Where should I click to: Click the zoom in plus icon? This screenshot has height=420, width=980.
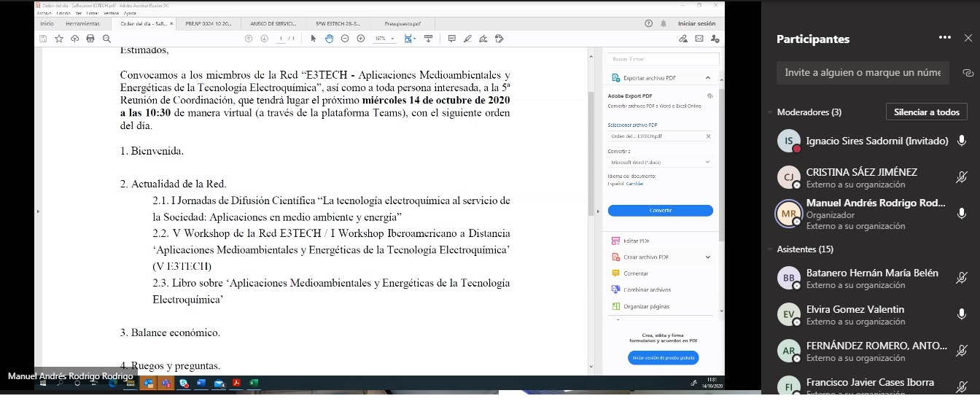pyautogui.click(x=361, y=39)
